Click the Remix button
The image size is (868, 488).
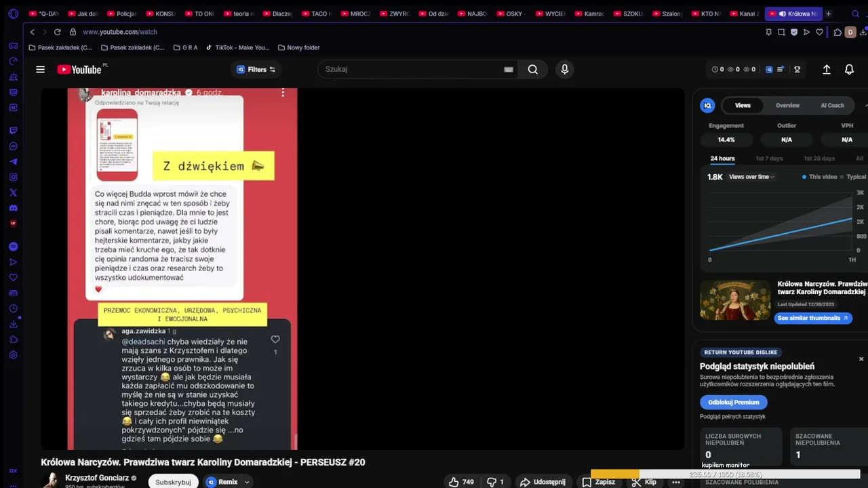tap(222, 482)
